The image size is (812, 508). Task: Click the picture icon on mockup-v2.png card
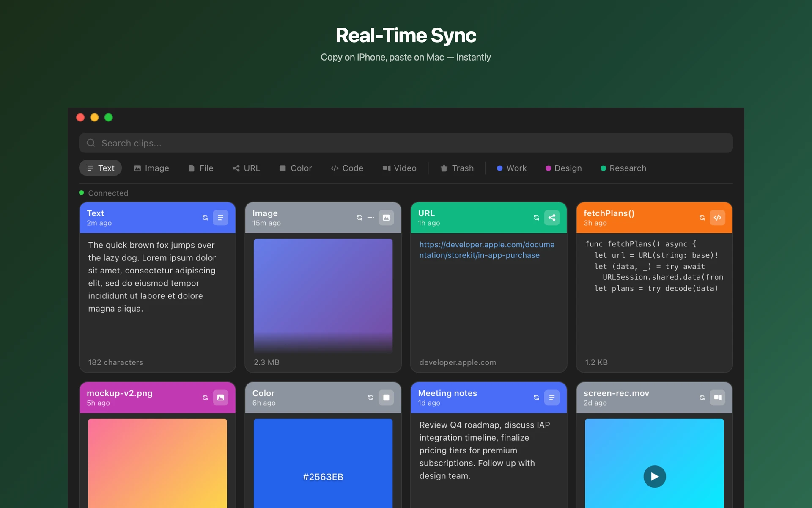(220, 398)
